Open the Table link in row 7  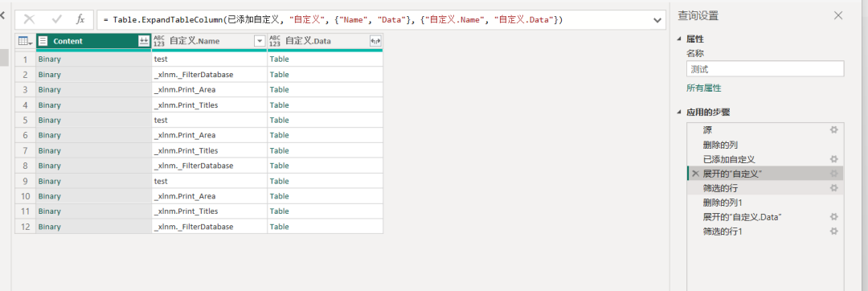click(279, 150)
